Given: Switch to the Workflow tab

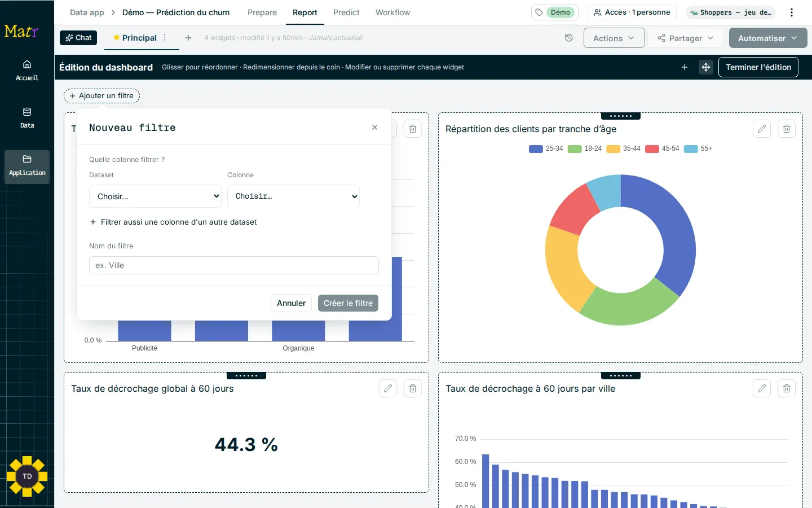Looking at the screenshot, I should click(393, 12).
